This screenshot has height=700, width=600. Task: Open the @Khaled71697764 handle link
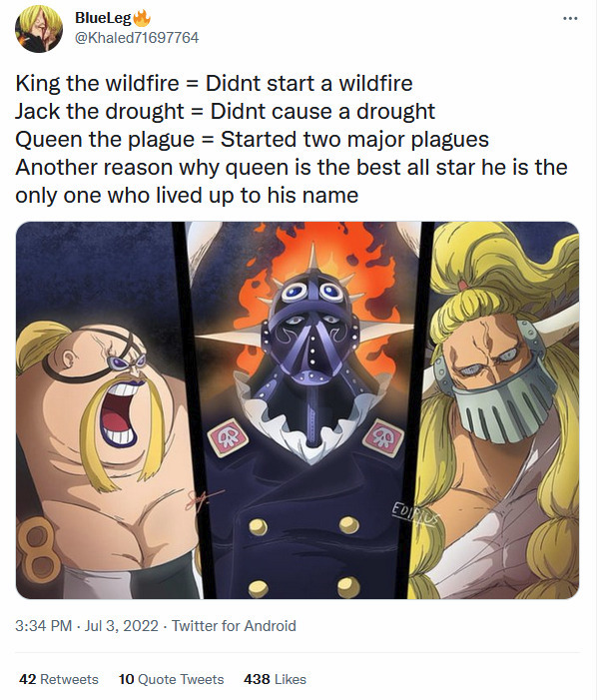point(137,37)
